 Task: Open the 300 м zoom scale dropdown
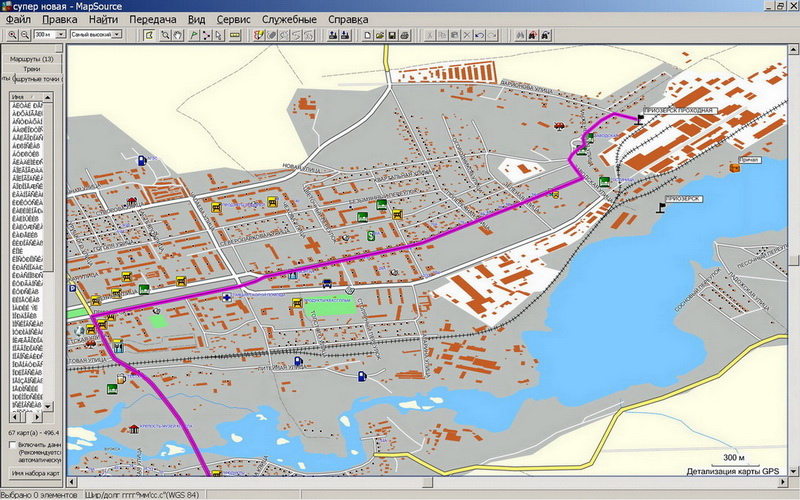[61, 34]
